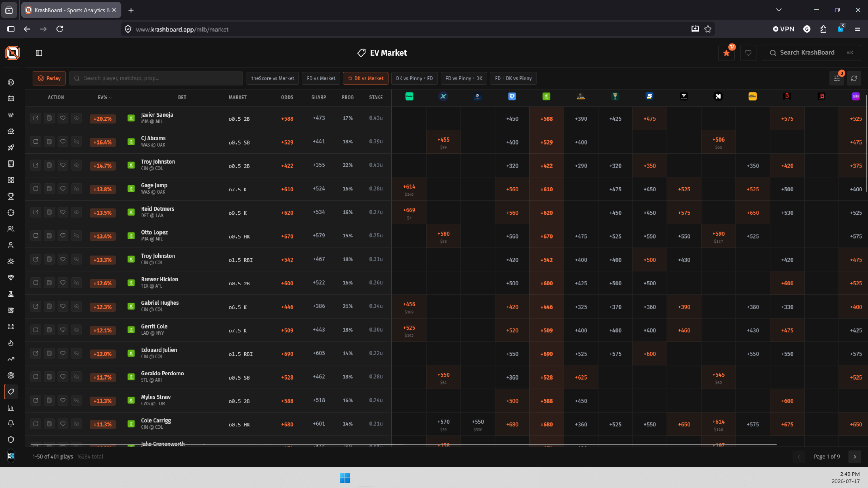Image resolution: width=868 pixels, height=488 pixels.
Task: Click the browser address bar URL
Action: [182, 30]
